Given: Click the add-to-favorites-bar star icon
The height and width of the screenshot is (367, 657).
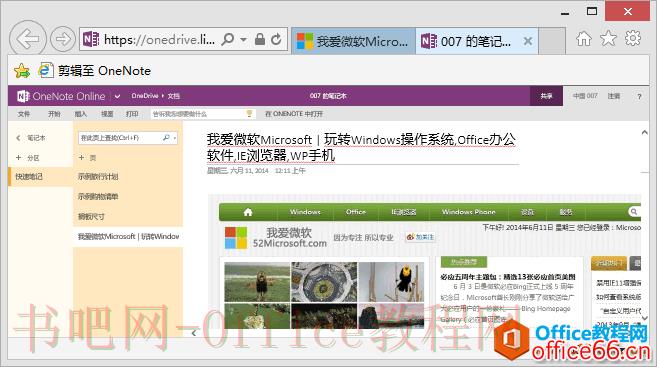Looking at the screenshot, I should (x=22, y=71).
